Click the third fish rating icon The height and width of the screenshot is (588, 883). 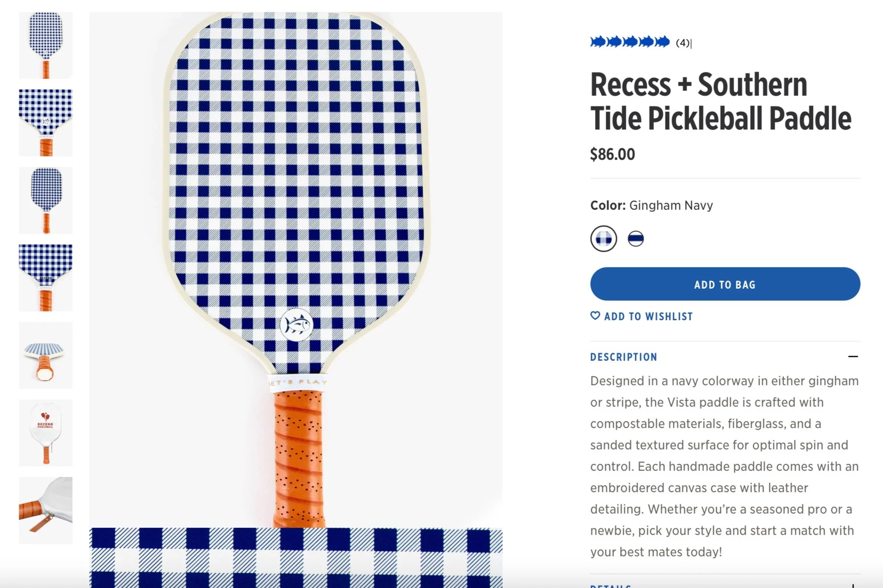[x=630, y=42]
